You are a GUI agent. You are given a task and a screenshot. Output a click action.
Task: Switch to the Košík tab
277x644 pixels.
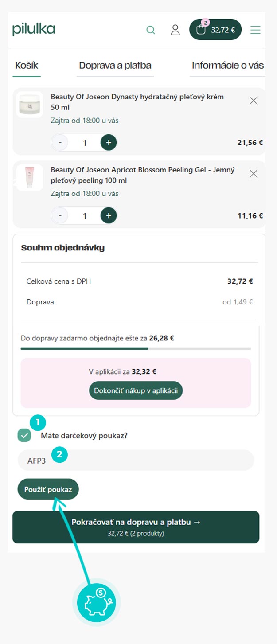coord(27,66)
